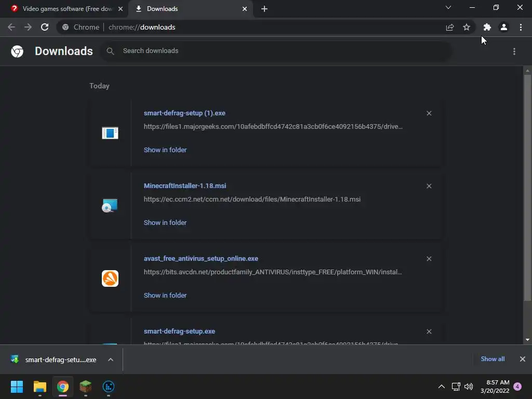The width and height of the screenshot is (532, 399).
Task: Click the search magnifier icon
Action: point(110,51)
